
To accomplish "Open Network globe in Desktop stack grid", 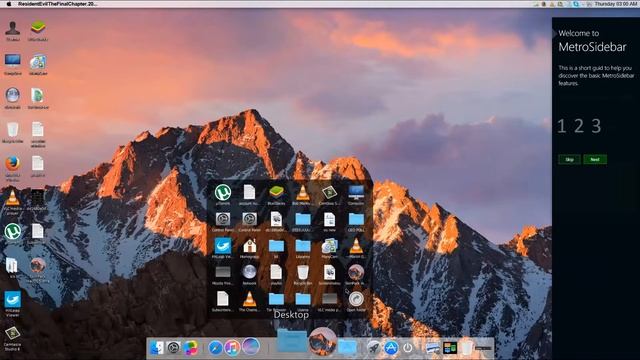I will [249, 272].
